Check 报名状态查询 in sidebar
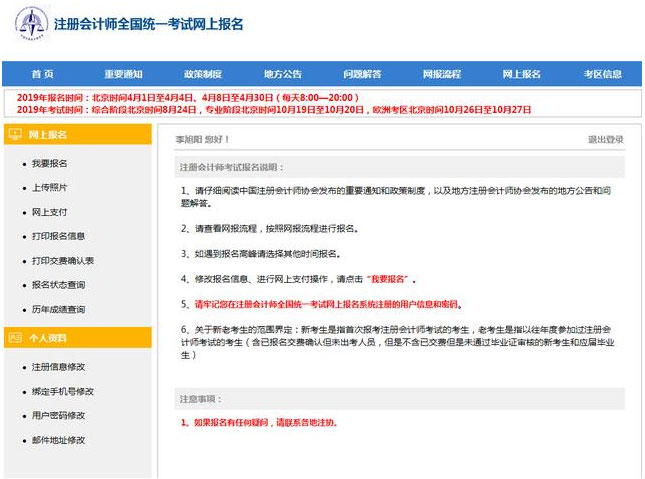645x479 pixels. click(58, 285)
